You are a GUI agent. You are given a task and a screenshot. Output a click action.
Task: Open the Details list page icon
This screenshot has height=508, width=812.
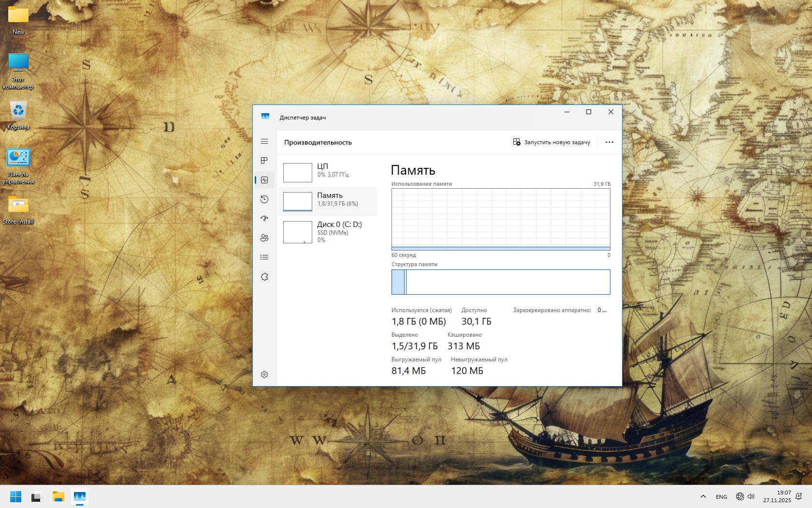264,257
